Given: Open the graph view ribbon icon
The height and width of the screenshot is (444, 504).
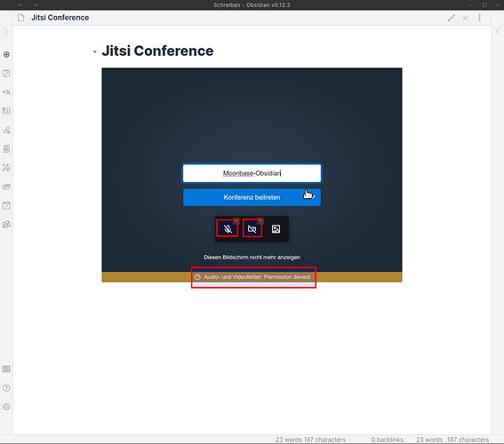Looking at the screenshot, I should point(6,130).
